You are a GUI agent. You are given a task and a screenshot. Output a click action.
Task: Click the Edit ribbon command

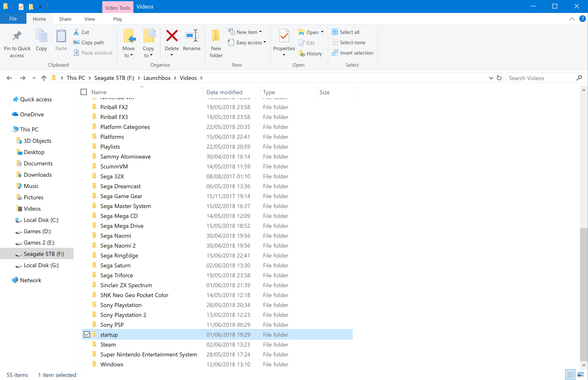click(x=307, y=43)
